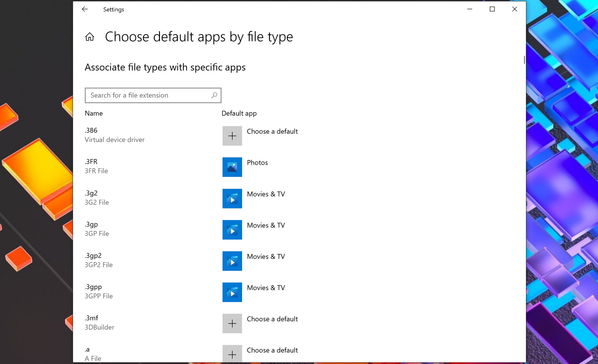Click Movies & TV icon for .3g2

[x=232, y=199]
